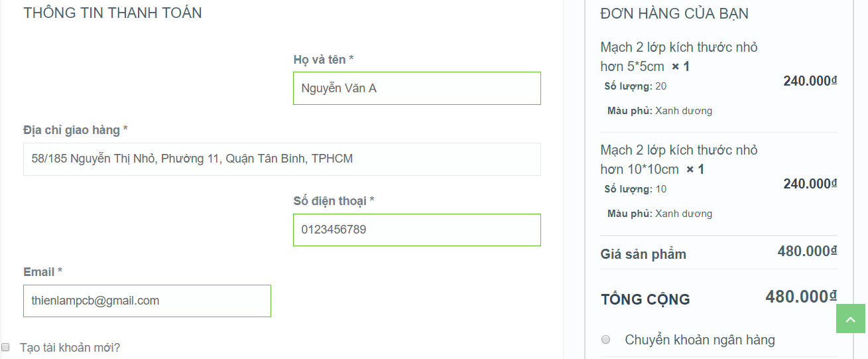Click the 'Email *' field label
The image size is (868, 359).
(x=42, y=272)
